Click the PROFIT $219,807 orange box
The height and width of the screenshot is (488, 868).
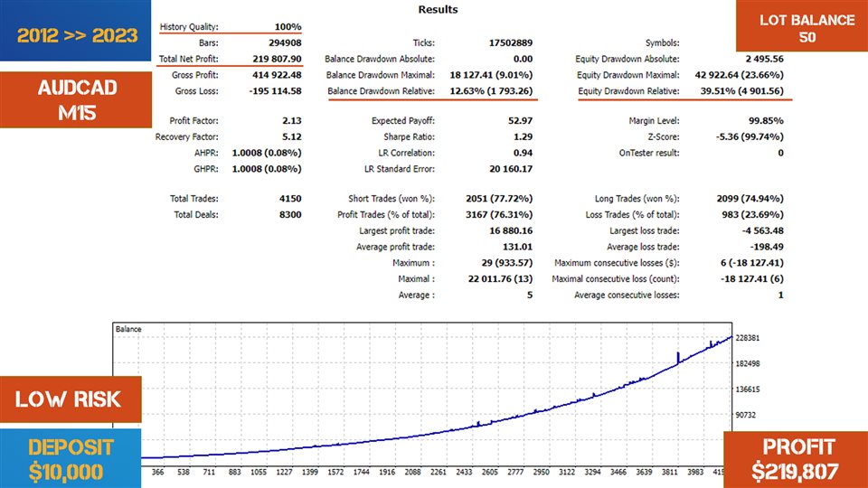point(796,459)
